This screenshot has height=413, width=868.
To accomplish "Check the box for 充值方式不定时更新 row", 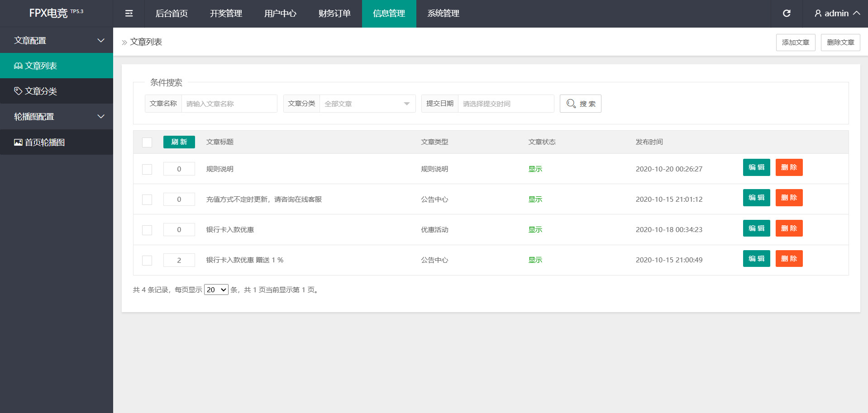I will (x=147, y=199).
